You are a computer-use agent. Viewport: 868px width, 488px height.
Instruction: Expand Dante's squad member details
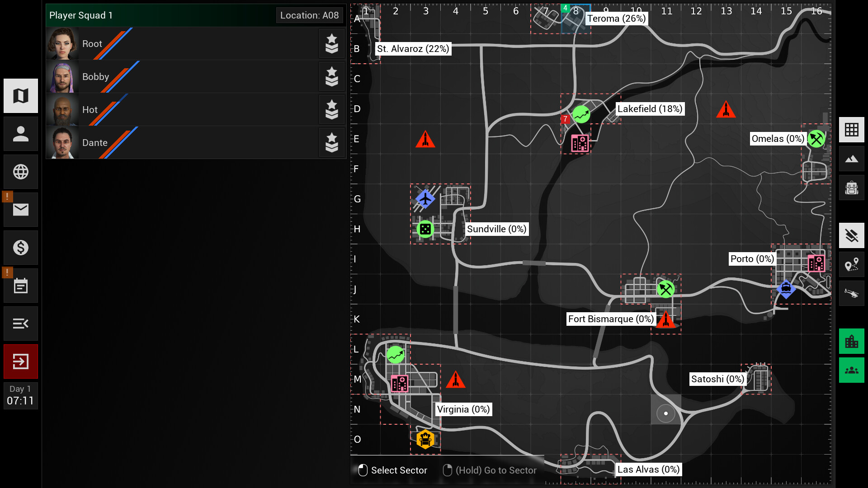pos(332,143)
